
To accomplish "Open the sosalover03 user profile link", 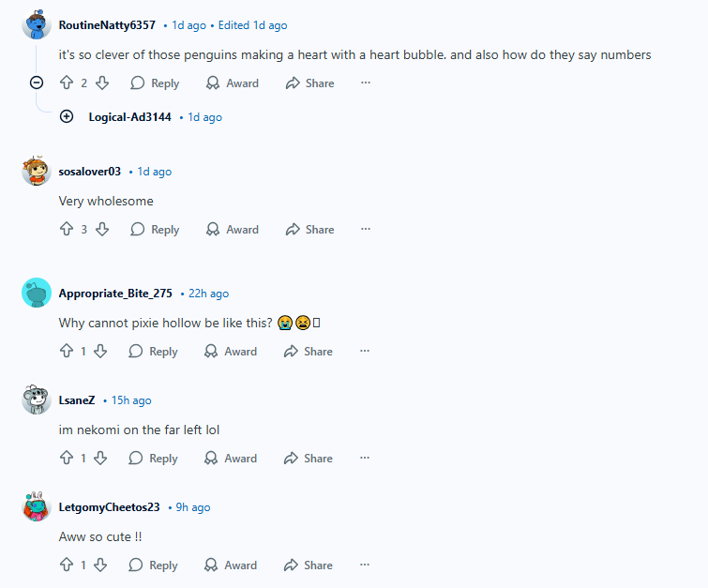I will pos(90,172).
